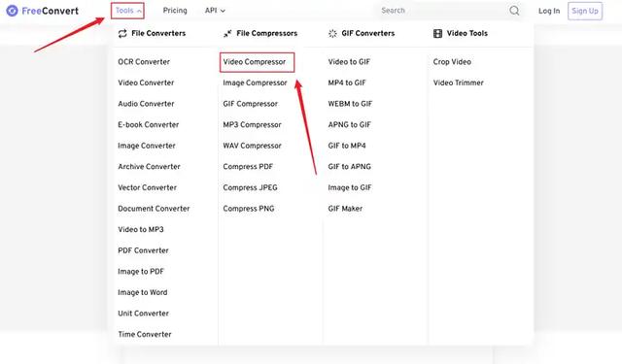The height and width of the screenshot is (364, 622).
Task: Choose MP4 to GIF converter
Action: tap(347, 83)
